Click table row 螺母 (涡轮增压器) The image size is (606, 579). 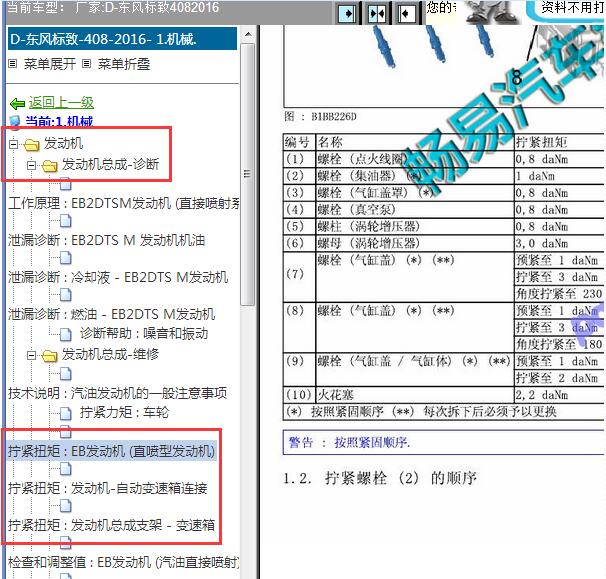pyautogui.click(x=444, y=244)
